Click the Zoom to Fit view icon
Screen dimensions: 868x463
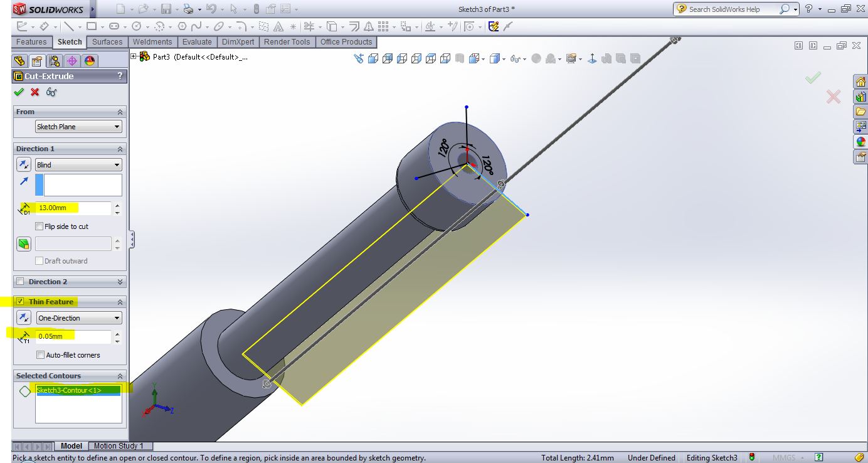click(359, 58)
